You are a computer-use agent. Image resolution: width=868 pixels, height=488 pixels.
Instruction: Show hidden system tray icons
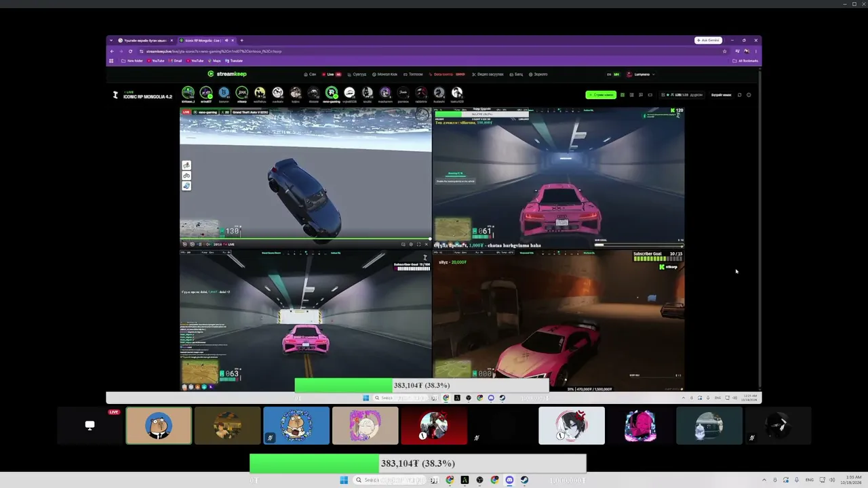tap(764, 480)
